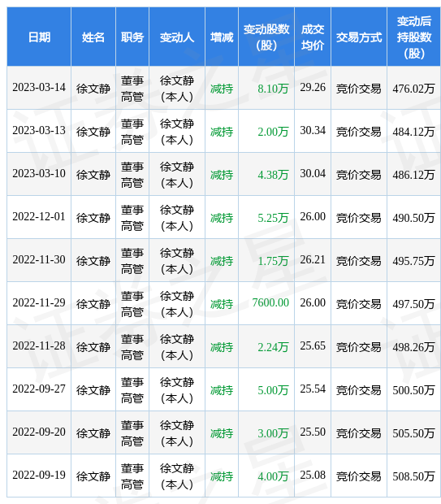This screenshot has height=504, width=441.
Task: Select the 2023-03-14 date cell
Action: click(39, 88)
